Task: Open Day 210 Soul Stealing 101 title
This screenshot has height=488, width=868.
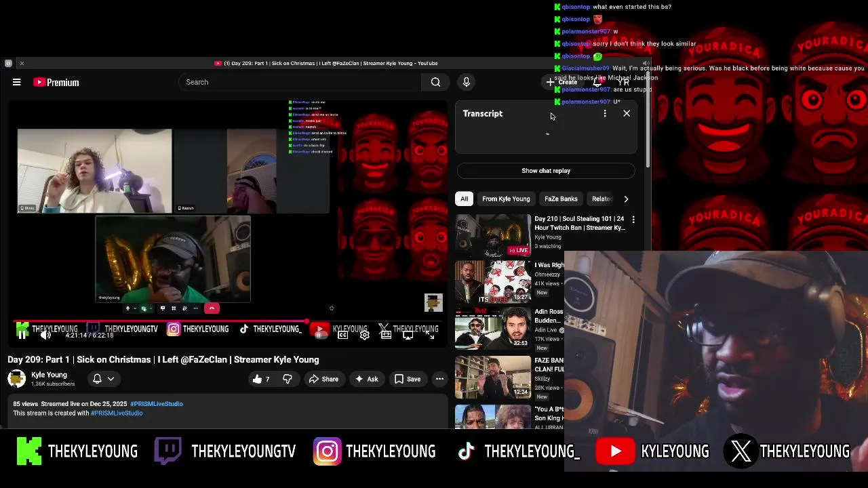Action: click(580, 223)
